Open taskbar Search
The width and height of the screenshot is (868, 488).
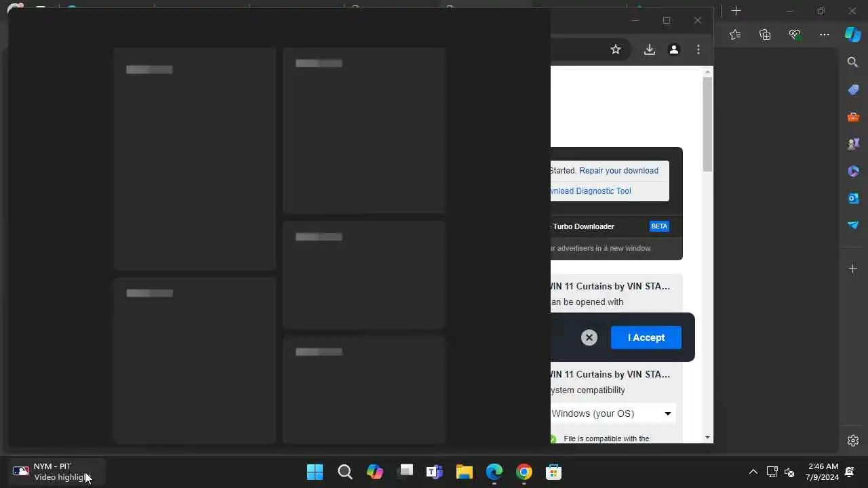pos(344,472)
